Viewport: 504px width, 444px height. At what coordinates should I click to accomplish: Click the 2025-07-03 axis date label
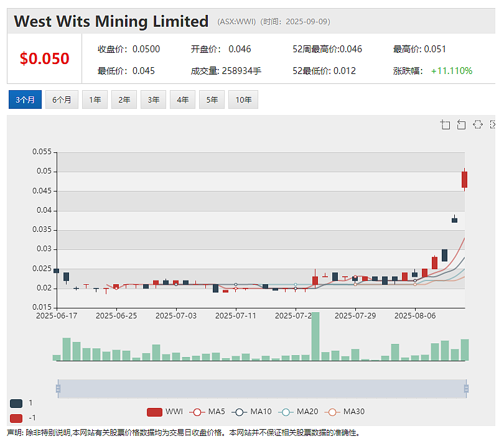176,316
